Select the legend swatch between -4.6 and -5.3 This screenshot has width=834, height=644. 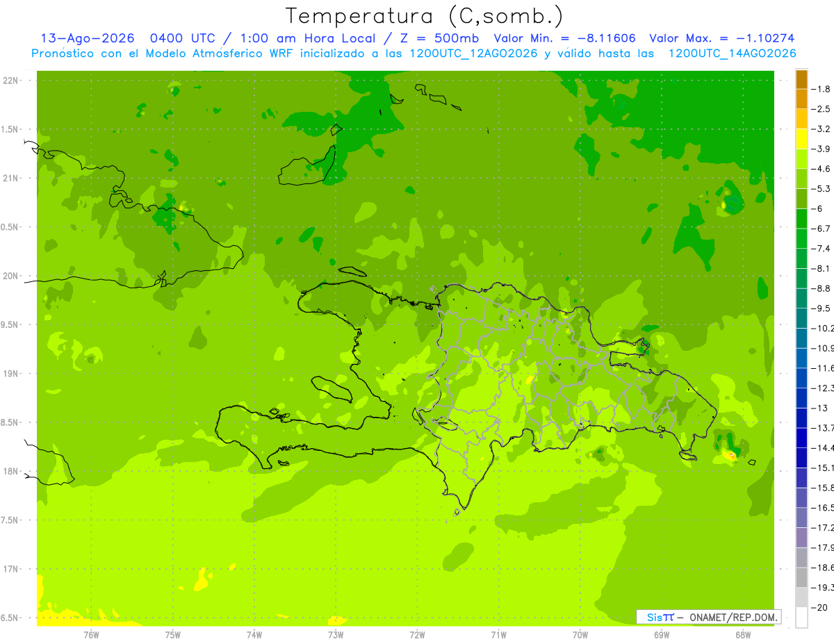[x=801, y=179]
